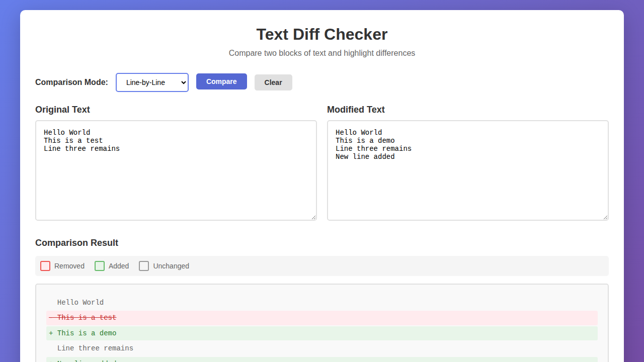This screenshot has height=362, width=644.
Task: Click the Modified Text textarea resize handle
Action: pos(606,217)
